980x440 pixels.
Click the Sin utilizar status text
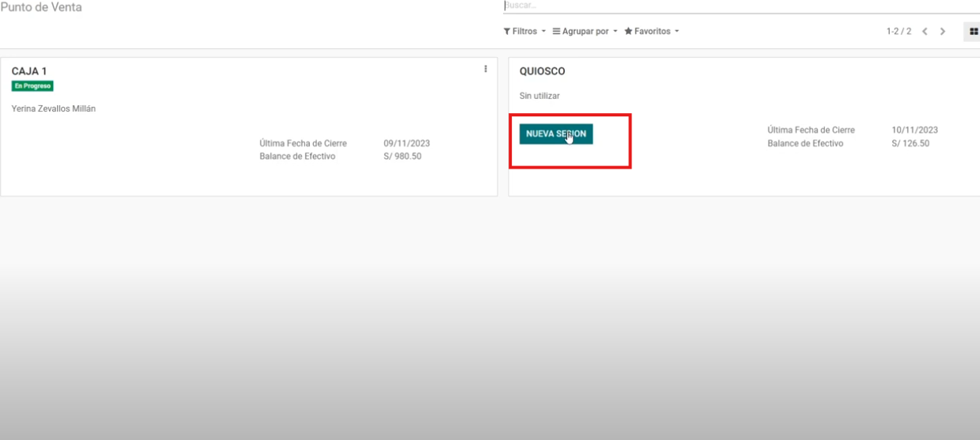540,96
